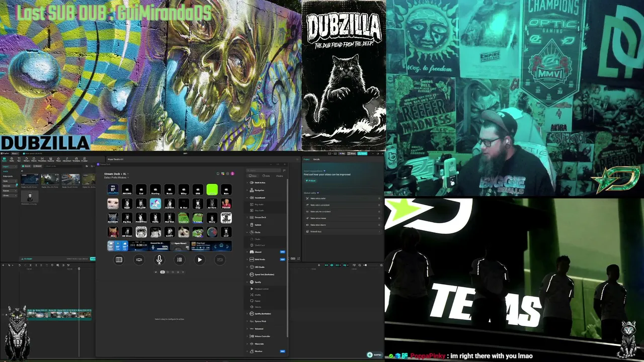The image size is (644, 362).
Task: Open the Retouch face option
Action: tap(343, 231)
